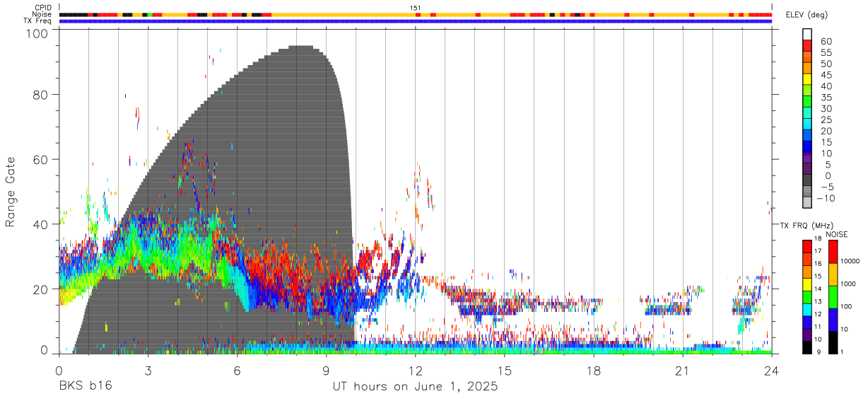This screenshot has height=401, width=868.
Task: Click the light gray -10 elevation swatch
Action: (x=807, y=203)
